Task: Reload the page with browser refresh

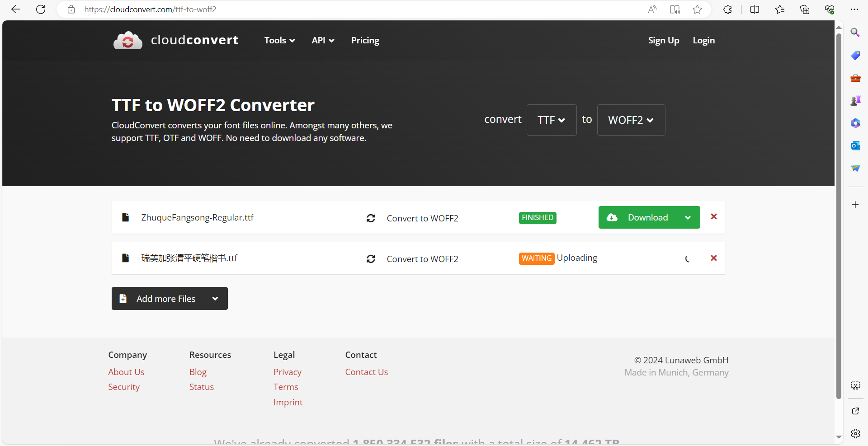Action: pos(41,9)
